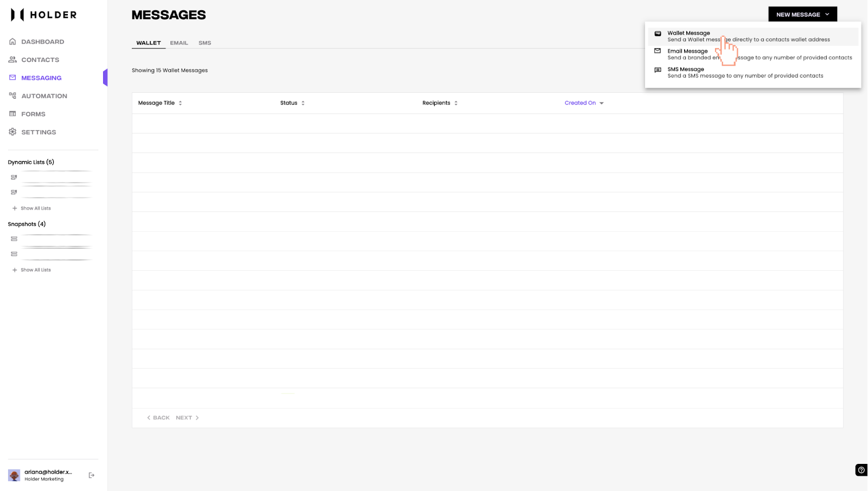The width and height of the screenshot is (868, 491).
Task: Show all lists under Dynamic Lists
Action: pos(31,208)
